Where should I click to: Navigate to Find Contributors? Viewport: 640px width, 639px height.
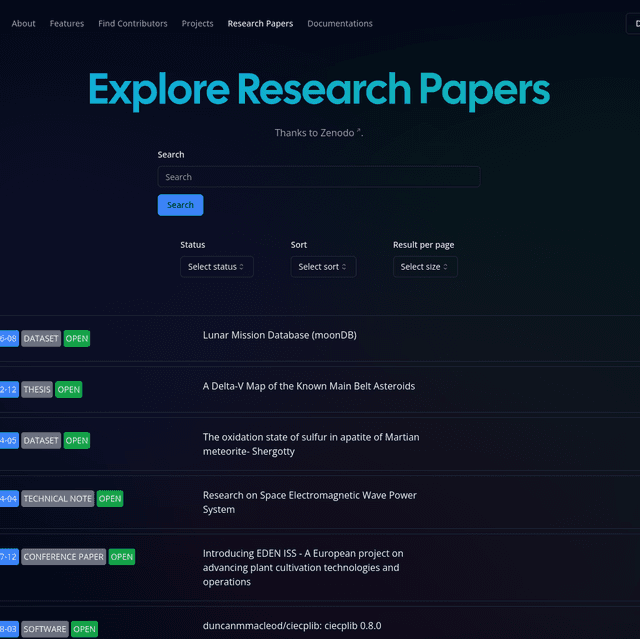(x=133, y=24)
